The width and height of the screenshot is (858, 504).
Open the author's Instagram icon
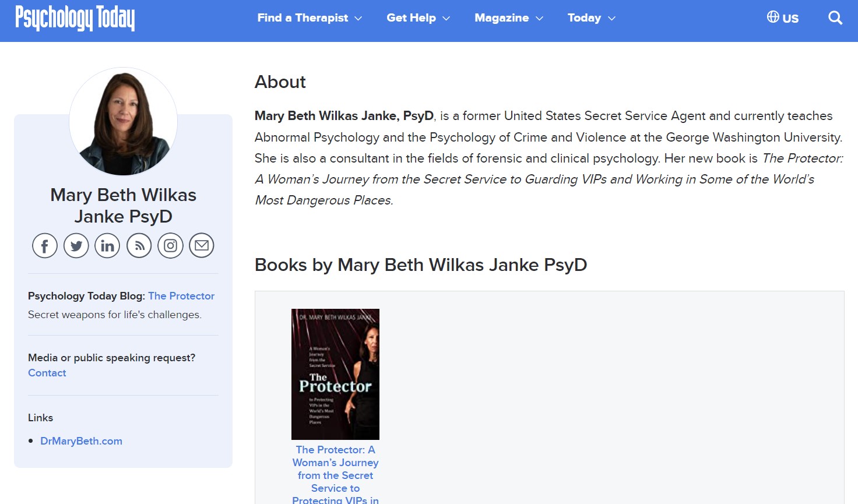coord(170,245)
